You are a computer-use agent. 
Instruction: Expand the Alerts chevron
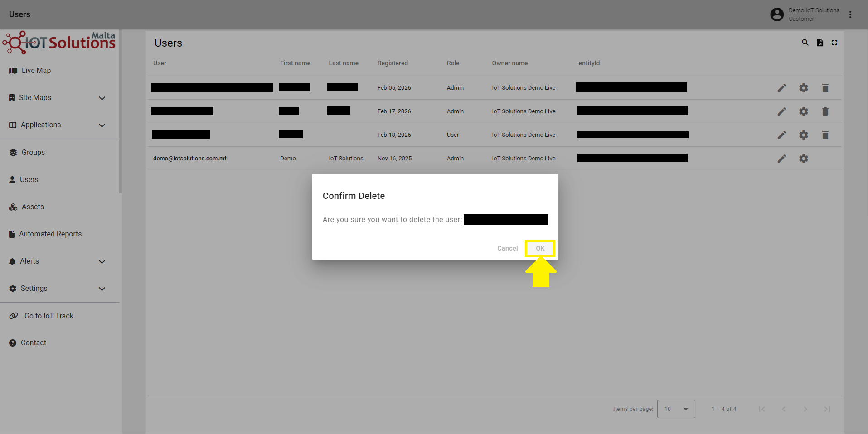(x=102, y=262)
